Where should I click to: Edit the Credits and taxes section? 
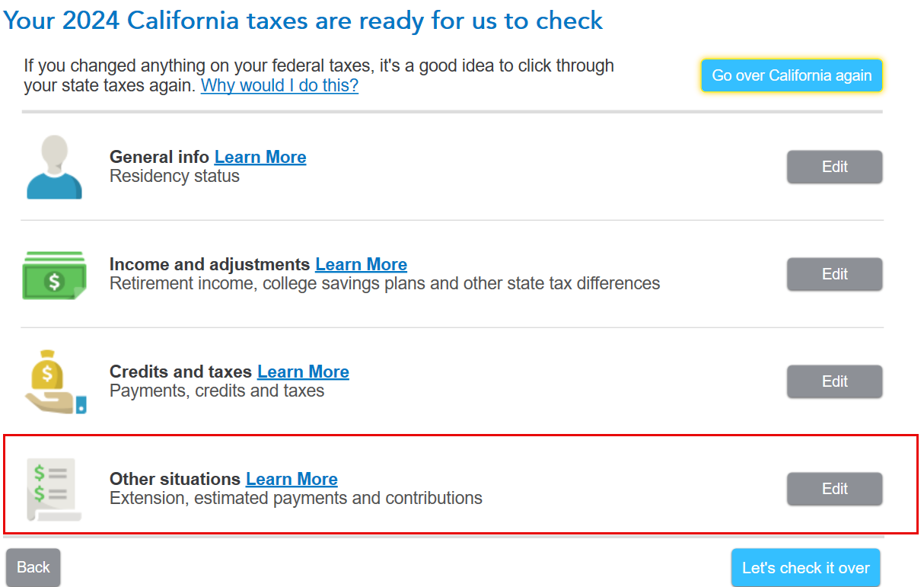tap(834, 381)
